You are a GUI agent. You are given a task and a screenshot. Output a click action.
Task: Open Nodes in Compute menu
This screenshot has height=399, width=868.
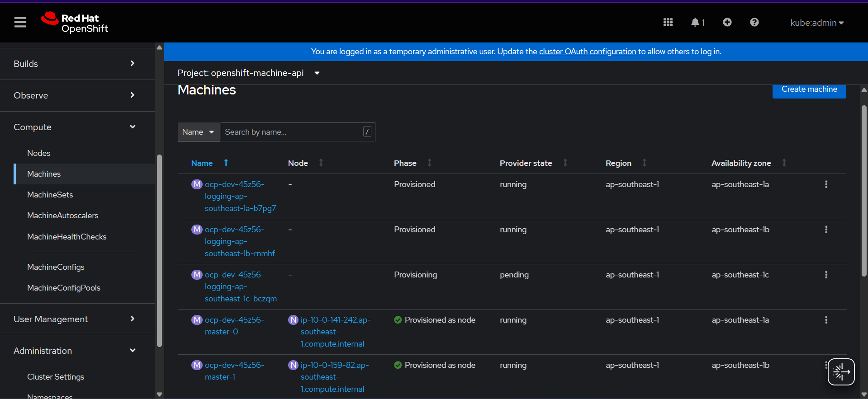click(x=39, y=153)
